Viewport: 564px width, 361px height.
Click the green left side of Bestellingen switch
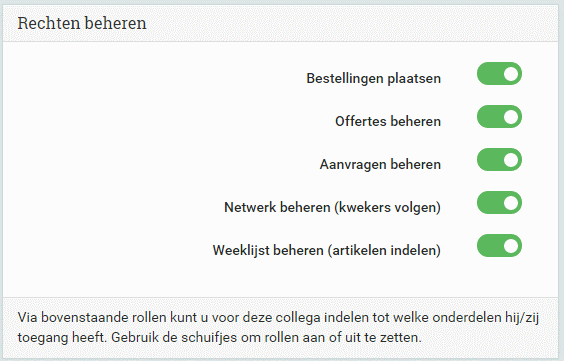tap(490, 74)
